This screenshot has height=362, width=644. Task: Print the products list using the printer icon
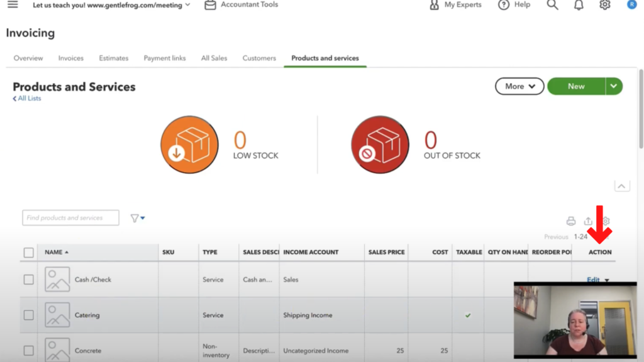[x=571, y=221]
